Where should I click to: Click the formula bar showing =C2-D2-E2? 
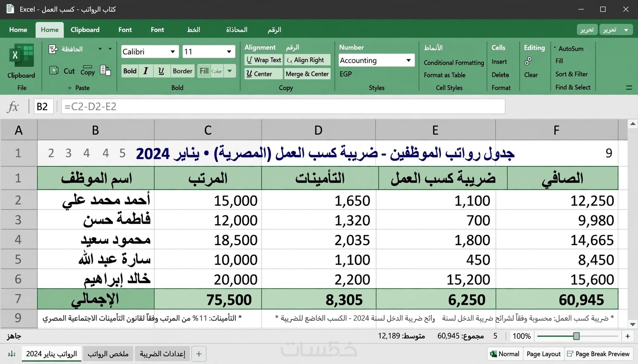tap(283, 107)
